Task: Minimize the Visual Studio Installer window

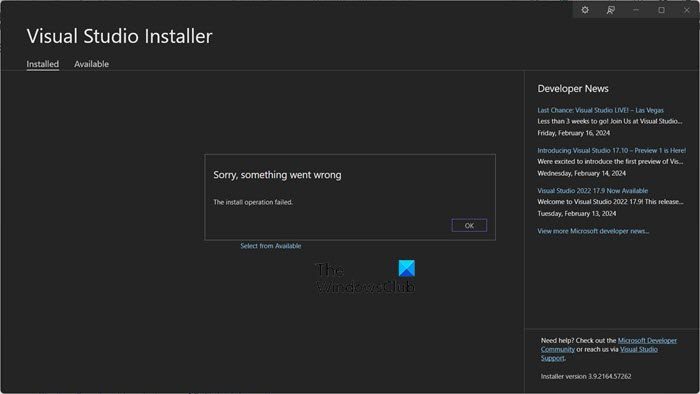Action: (x=636, y=10)
